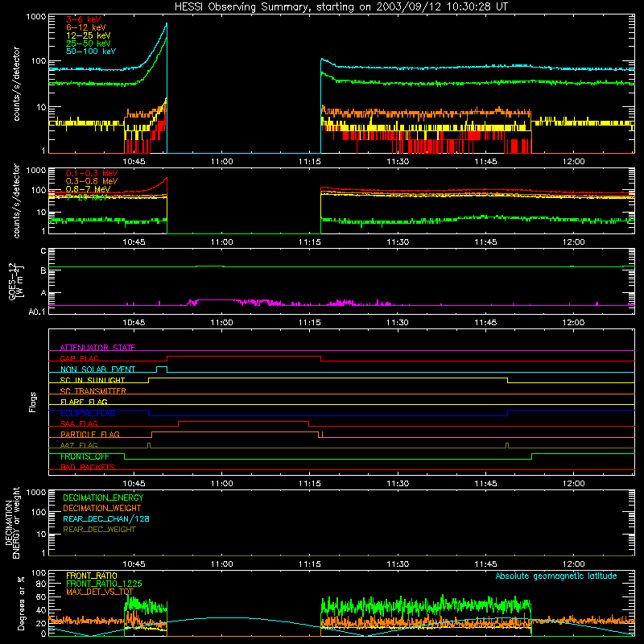Click the DECIMATION_WEIGHT legend entry
The width and height of the screenshot is (644, 644).
point(102,508)
